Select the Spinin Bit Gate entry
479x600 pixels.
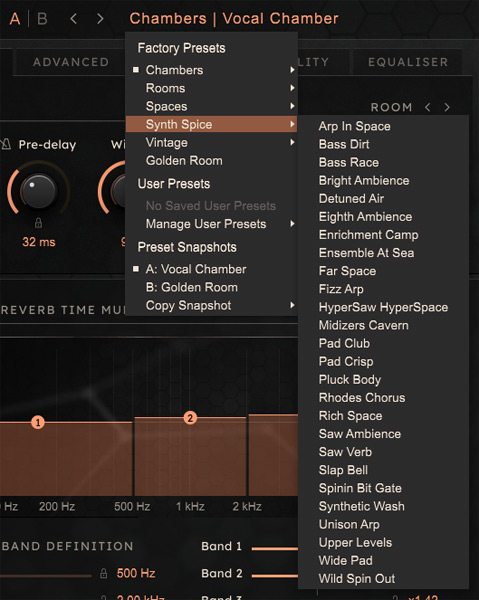click(x=383, y=488)
